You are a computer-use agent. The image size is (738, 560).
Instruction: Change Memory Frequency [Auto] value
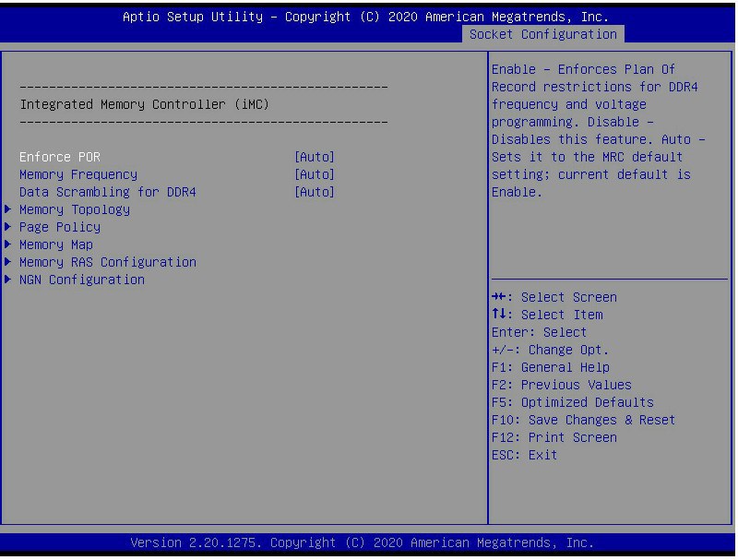[x=315, y=174]
